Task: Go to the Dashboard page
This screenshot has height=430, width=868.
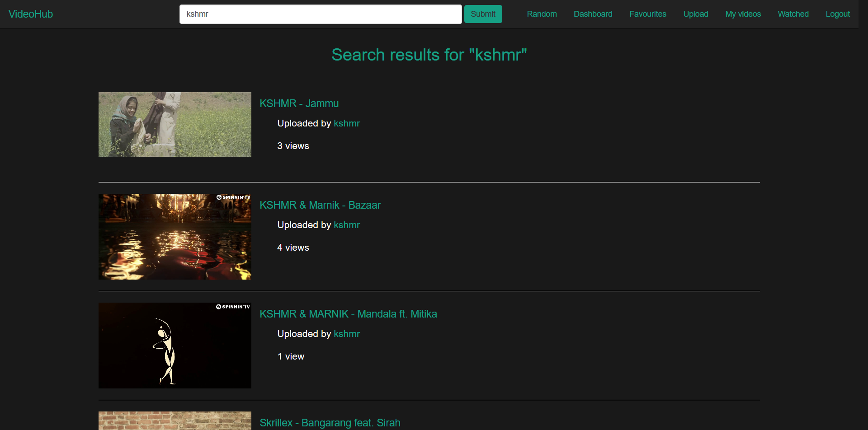Action: tap(593, 14)
